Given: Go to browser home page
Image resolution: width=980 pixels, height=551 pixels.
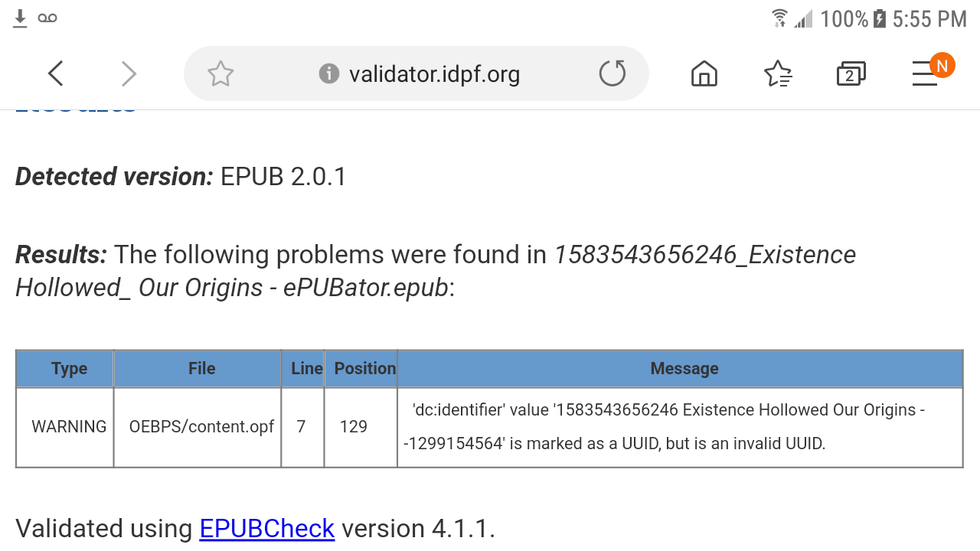Looking at the screenshot, I should tap(704, 73).
